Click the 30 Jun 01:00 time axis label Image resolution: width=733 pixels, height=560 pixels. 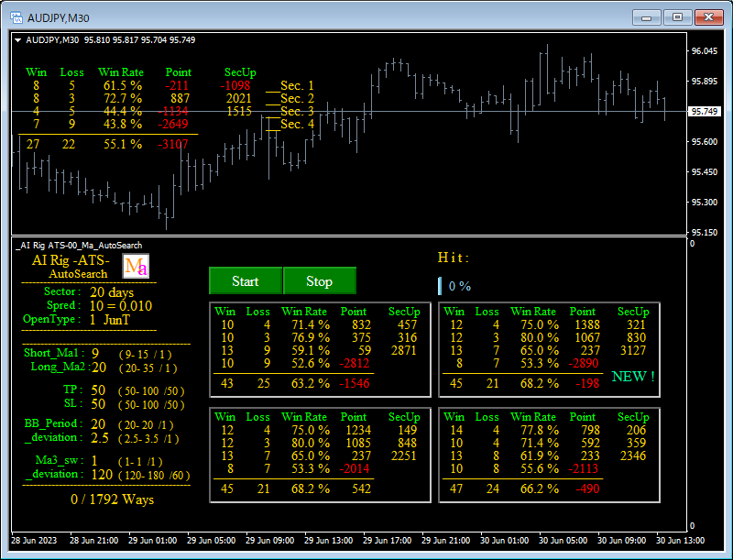click(x=505, y=541)
